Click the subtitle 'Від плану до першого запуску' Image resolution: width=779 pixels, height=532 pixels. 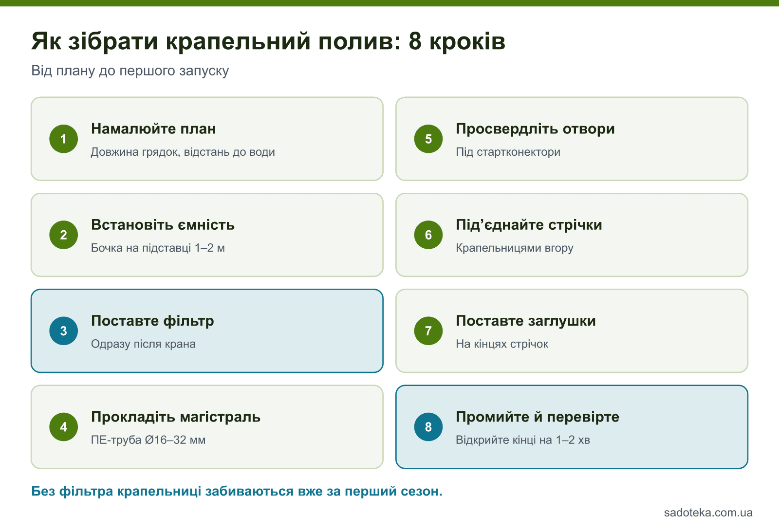(130, 71)
